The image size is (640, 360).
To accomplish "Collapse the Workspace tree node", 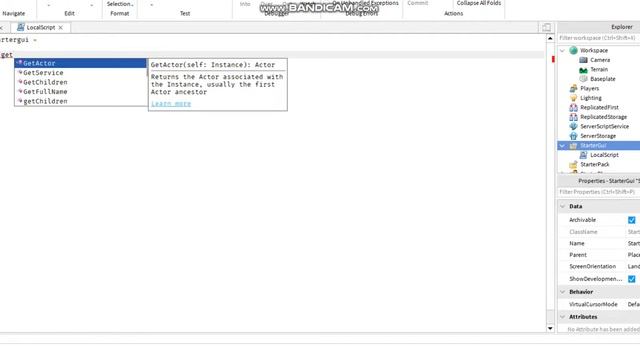I will coord(562,51).
